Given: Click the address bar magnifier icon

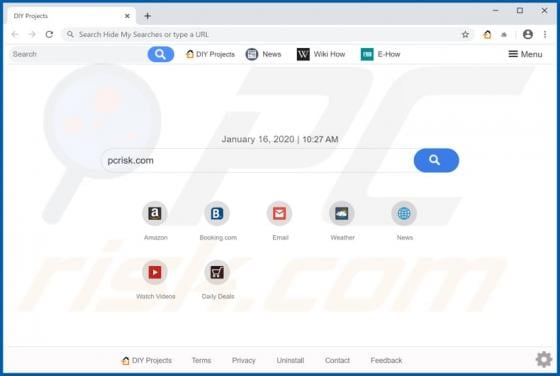Looking at the screenshot, I should [x=70, y=34].
